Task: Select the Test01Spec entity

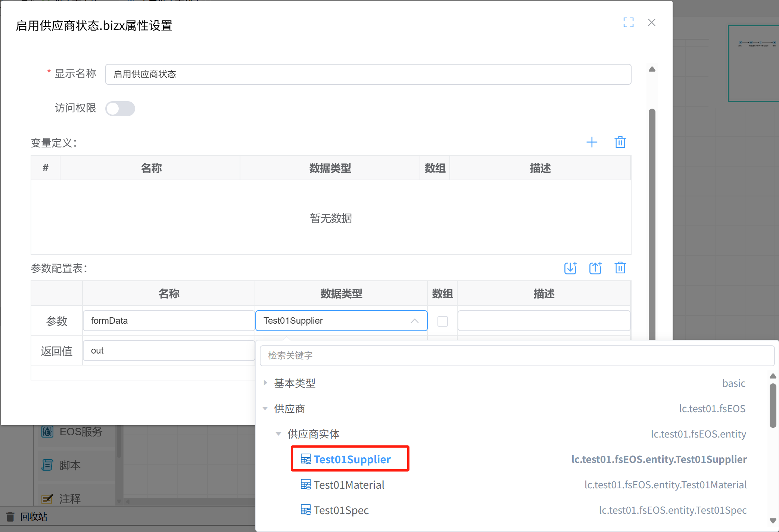Action: tap(341, 510)
